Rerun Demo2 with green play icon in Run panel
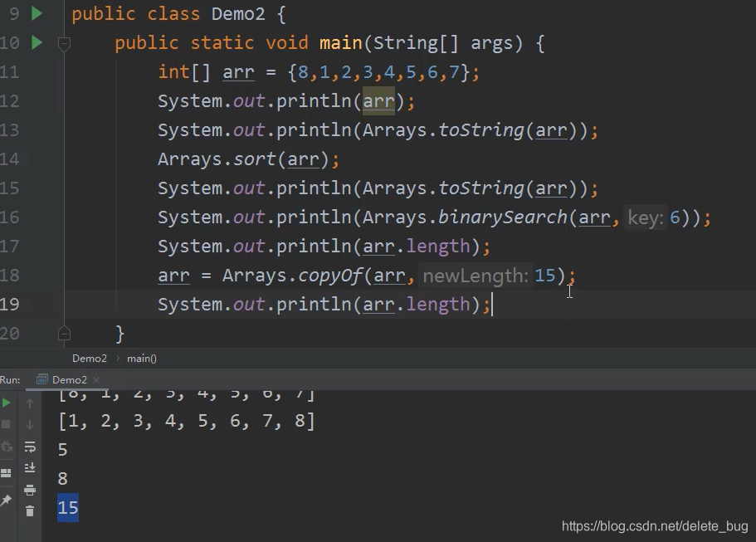756x542 pixels. pos(7,403)
